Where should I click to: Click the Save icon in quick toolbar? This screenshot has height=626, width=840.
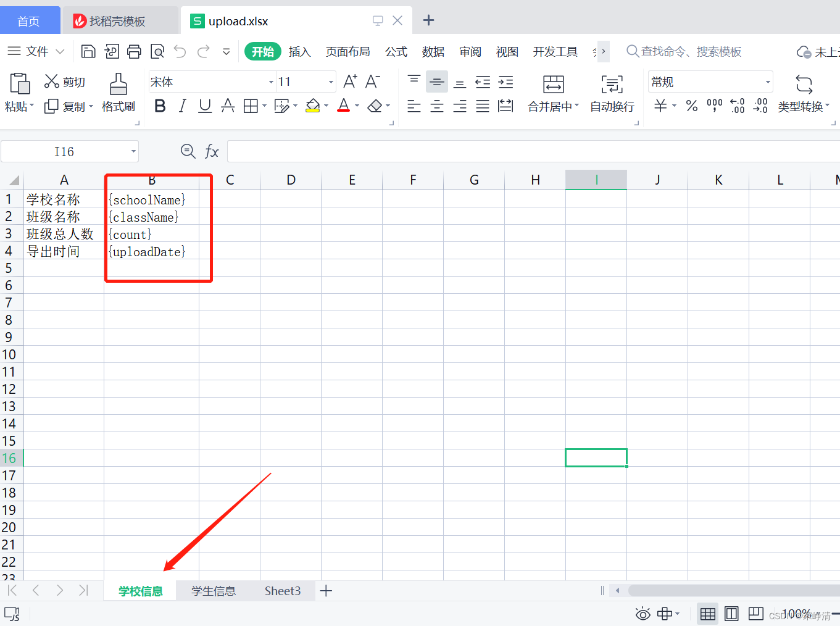point(88,51)
